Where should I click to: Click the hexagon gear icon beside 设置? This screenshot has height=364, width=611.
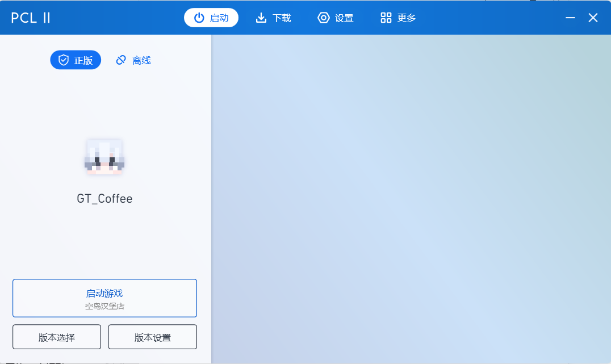(324, 18)
